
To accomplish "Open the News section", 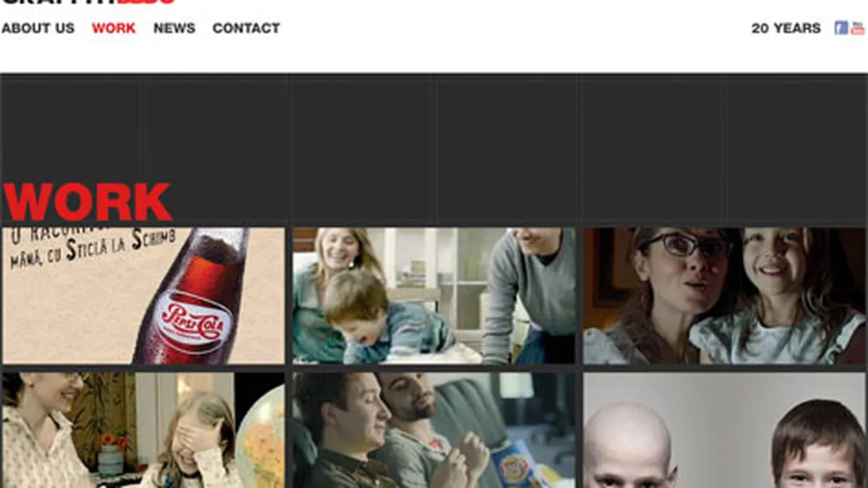I will [x=174, y=28].
